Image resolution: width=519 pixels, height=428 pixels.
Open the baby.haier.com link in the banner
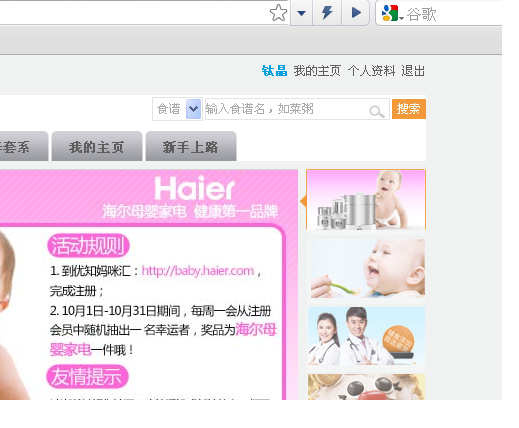(x=198, y=271)
